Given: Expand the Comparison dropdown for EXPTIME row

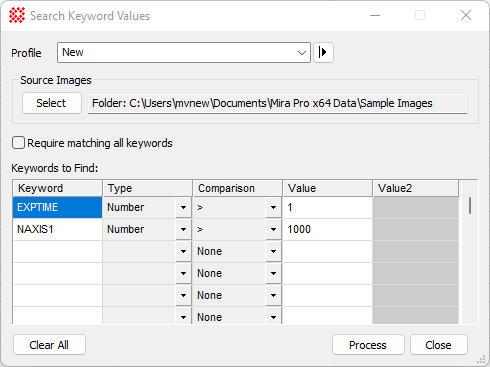Looking at the screenshot, I should coord(273,207).
